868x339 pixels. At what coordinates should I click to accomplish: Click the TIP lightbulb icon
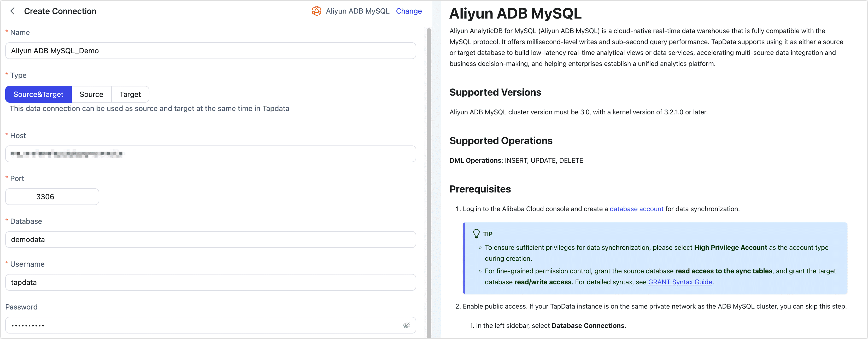tap(476, 233)
